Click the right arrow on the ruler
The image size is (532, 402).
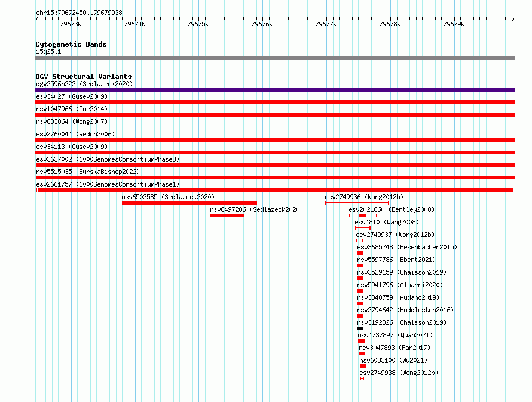coord(513,19)
